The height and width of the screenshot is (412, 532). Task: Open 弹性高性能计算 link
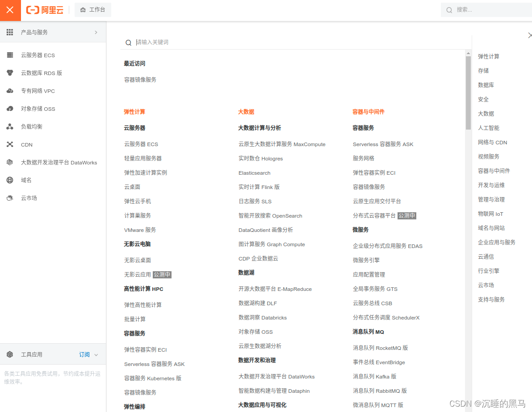point(143,305)
